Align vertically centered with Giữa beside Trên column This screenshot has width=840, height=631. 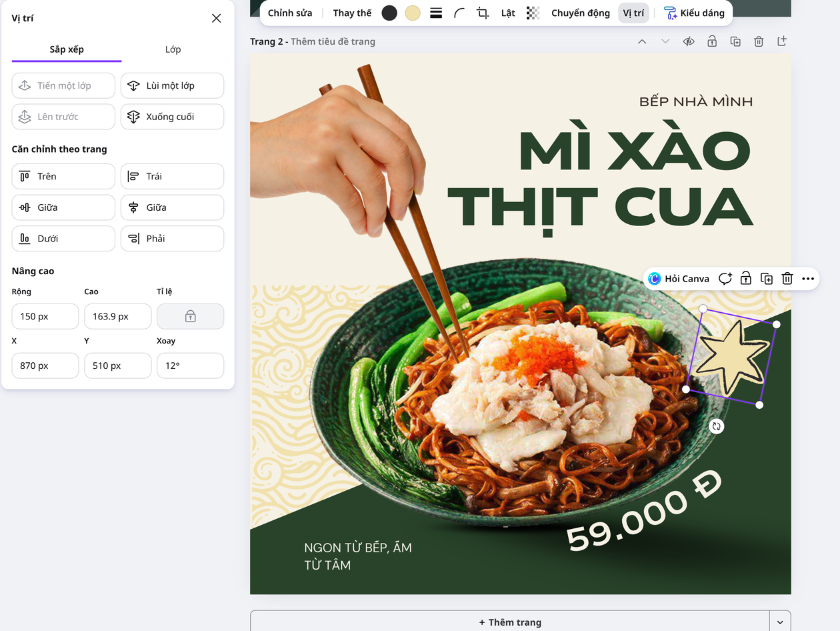tap(63, 207)
